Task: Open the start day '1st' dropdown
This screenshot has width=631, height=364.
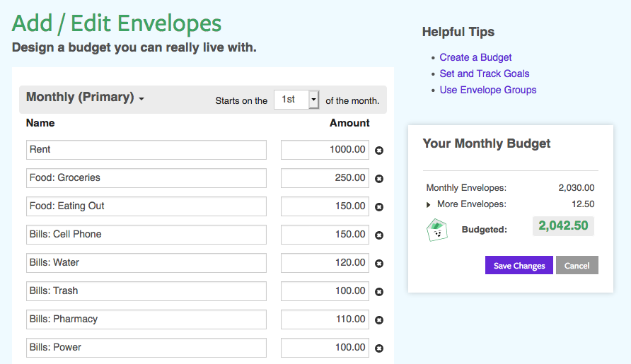Action: coord(296,100)
